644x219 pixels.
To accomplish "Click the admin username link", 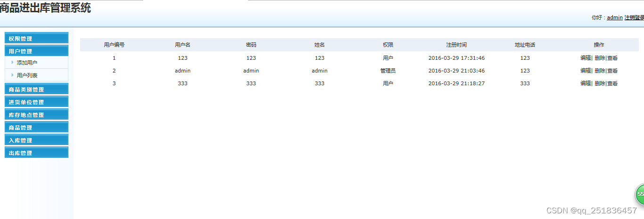I will click(615, 17).
